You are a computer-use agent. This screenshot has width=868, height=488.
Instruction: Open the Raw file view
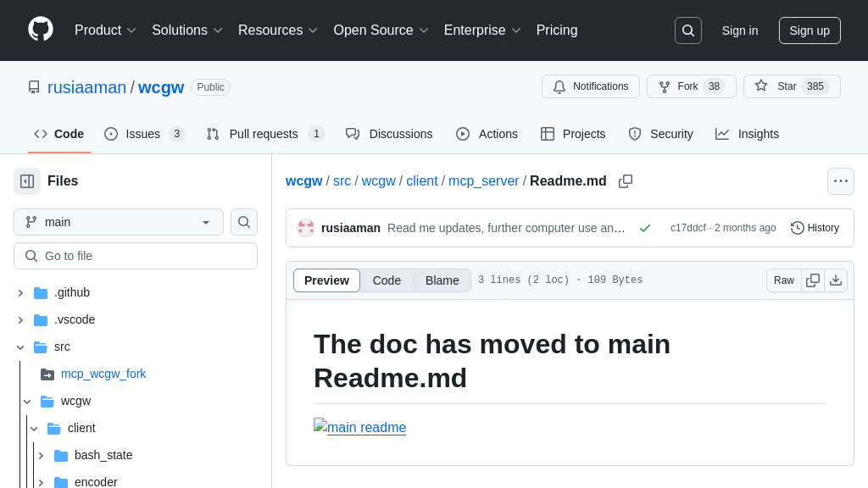784,280
